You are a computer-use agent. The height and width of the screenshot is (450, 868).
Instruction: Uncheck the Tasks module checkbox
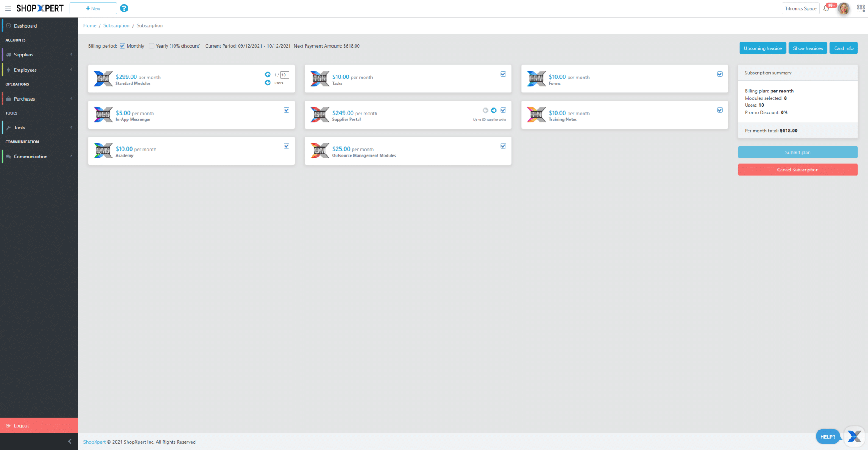pos(503,74)
